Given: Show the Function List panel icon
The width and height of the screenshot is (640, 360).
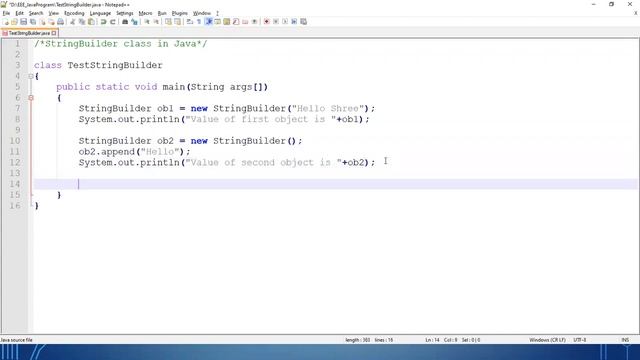Looking at the screenshot, I should pyautogui.click(x=236, y=22).
